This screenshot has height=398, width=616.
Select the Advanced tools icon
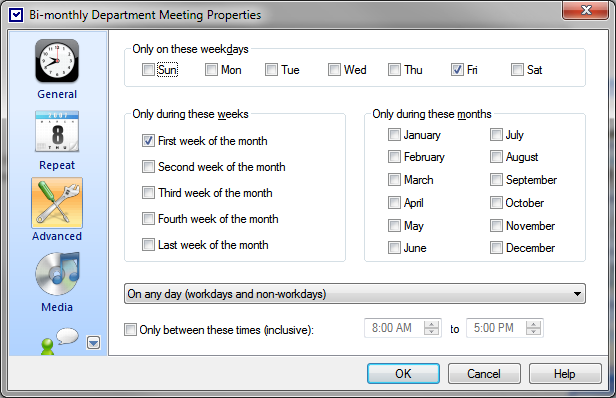coord(57,203)
